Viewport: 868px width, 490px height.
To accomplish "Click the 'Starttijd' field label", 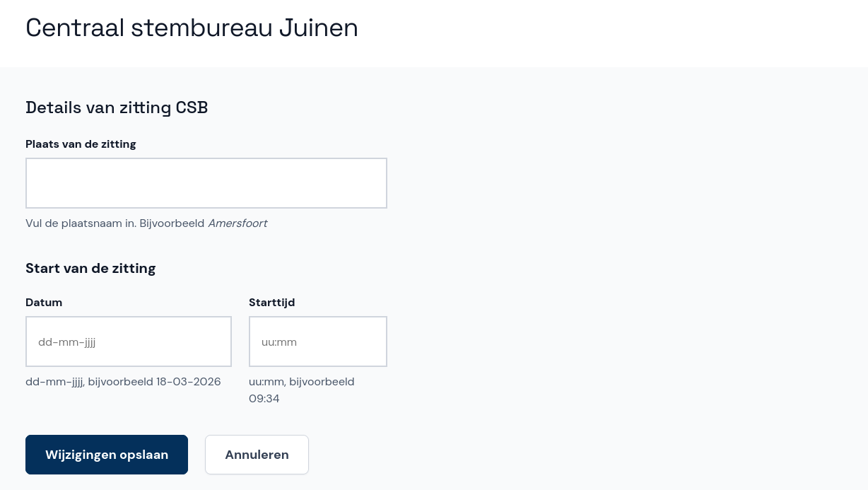I will [x=271, y=303].
